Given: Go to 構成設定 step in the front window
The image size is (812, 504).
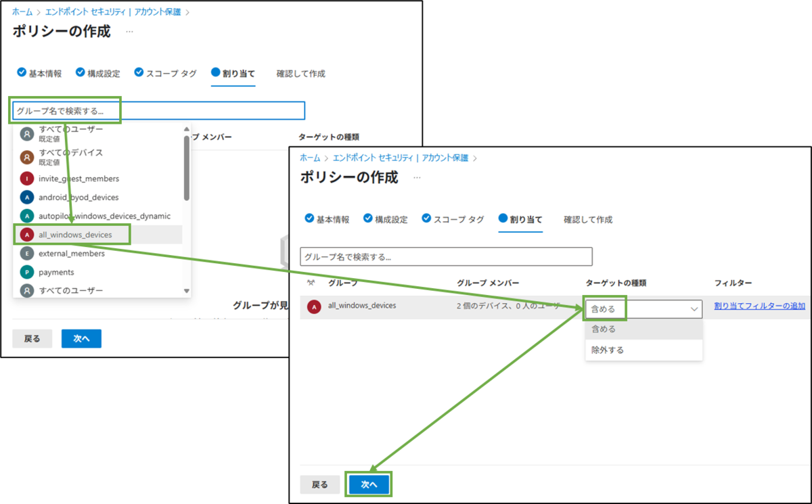Looking at the screenshot, I should tap(386, 219).
